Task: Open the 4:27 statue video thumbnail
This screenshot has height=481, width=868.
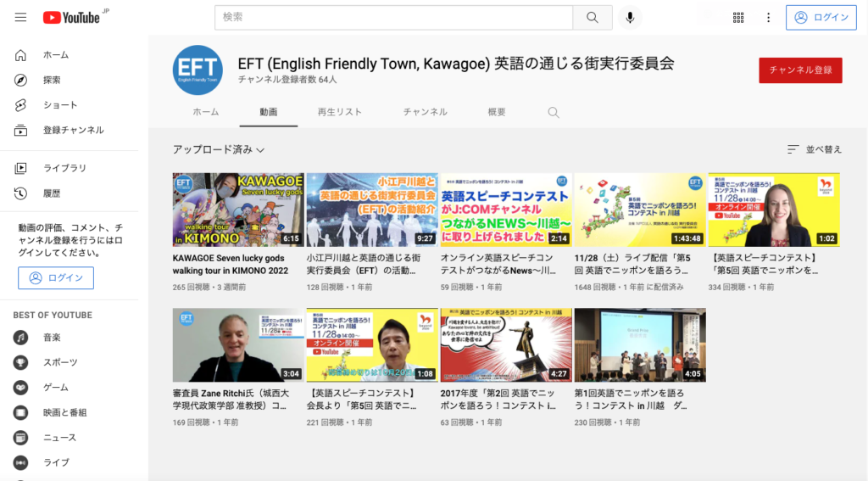Action: coord(506,344)
